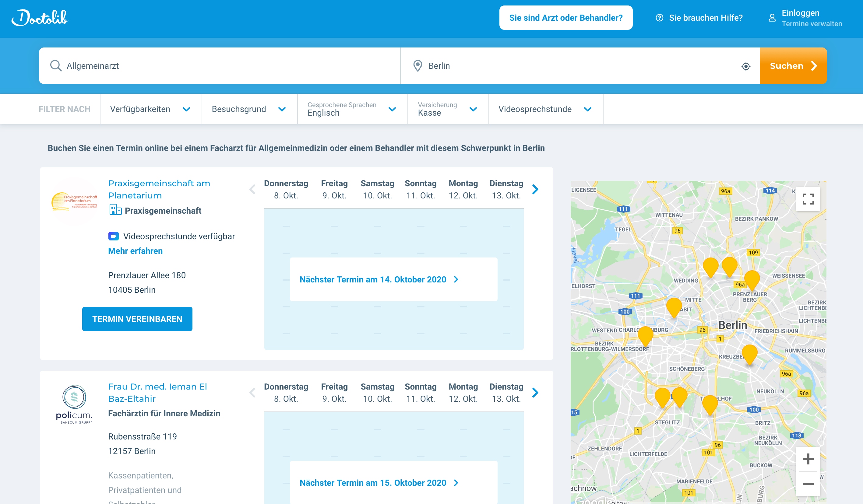
Task: Zoom in on the map
Action: pos(808,459)
